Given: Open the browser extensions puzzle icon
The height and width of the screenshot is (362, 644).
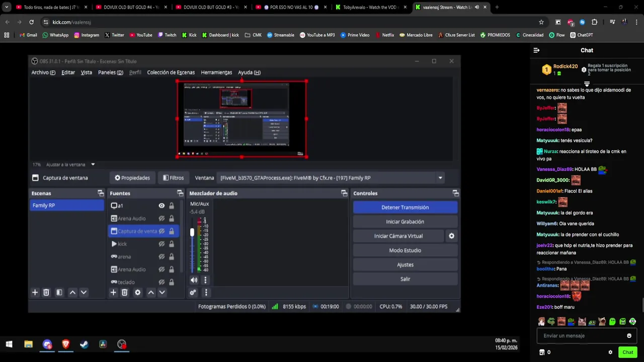Looking at the screenshot, I should pos(594,22).
